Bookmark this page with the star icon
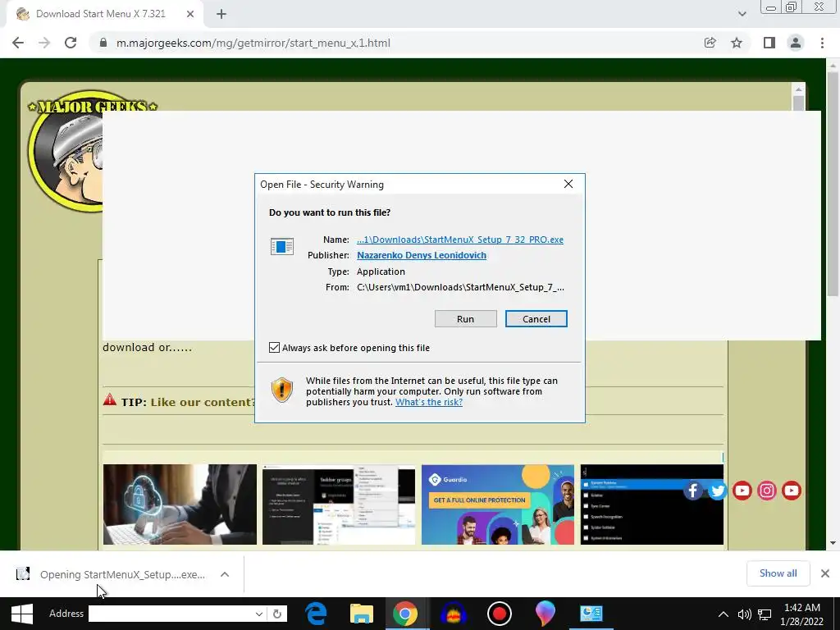840x630 pixels. [x=737, y=43]
